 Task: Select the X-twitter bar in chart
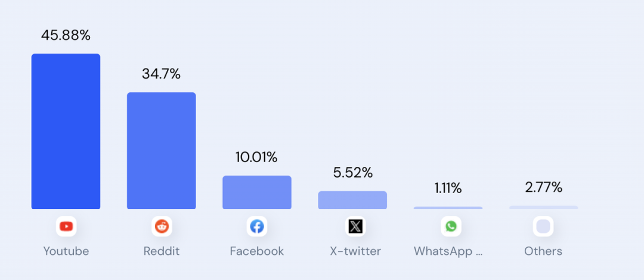(x=352, y=200)
